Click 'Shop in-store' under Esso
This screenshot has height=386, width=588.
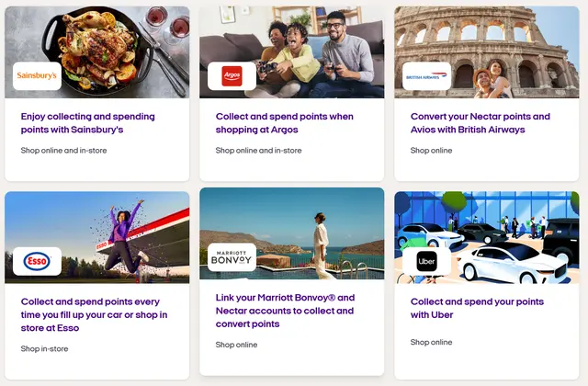44,349
